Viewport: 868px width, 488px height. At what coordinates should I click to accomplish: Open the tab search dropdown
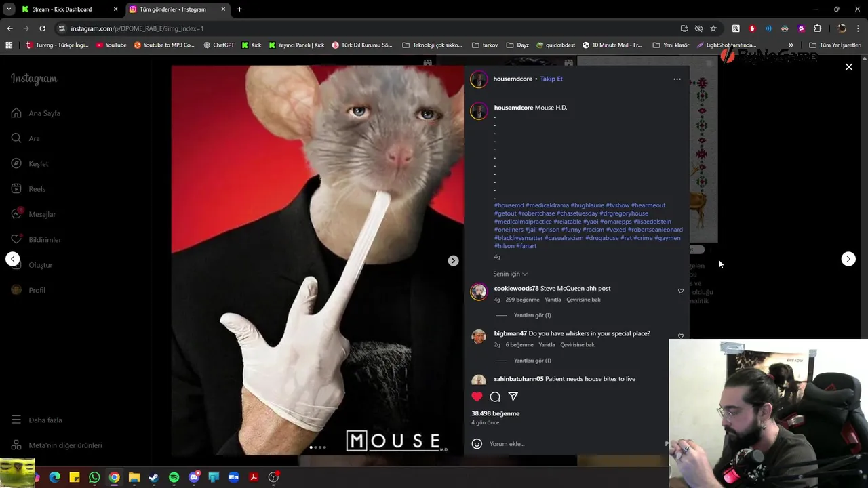tap(9, 9)
